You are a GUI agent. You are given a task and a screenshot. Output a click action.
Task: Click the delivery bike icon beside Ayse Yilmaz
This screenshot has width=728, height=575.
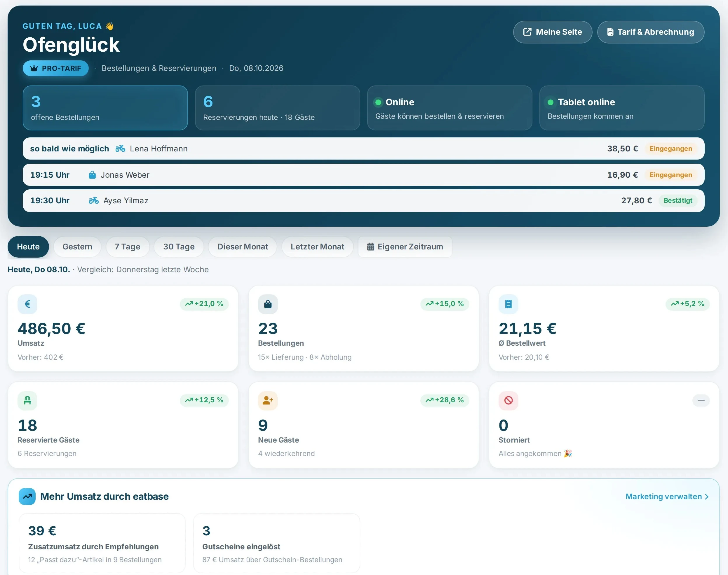[x=93, y=201]
